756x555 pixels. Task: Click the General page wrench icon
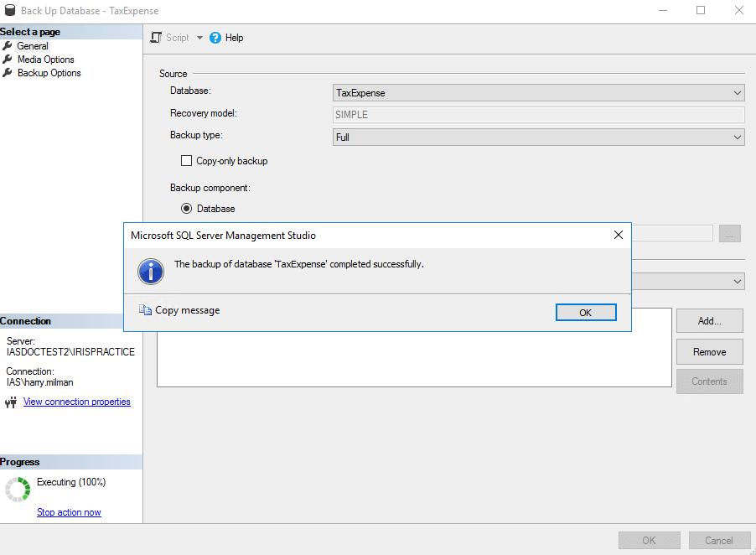(8, 46)
